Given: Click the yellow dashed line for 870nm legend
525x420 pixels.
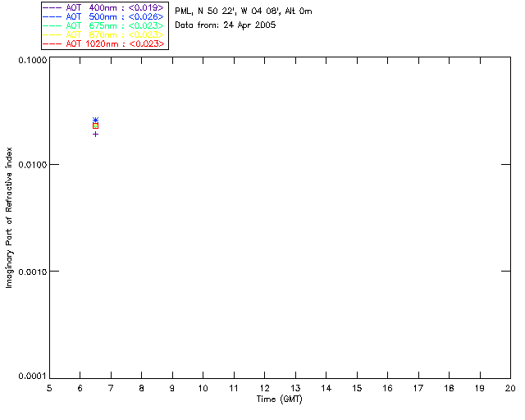Looking at the screenshot, I should coord(52,34).
